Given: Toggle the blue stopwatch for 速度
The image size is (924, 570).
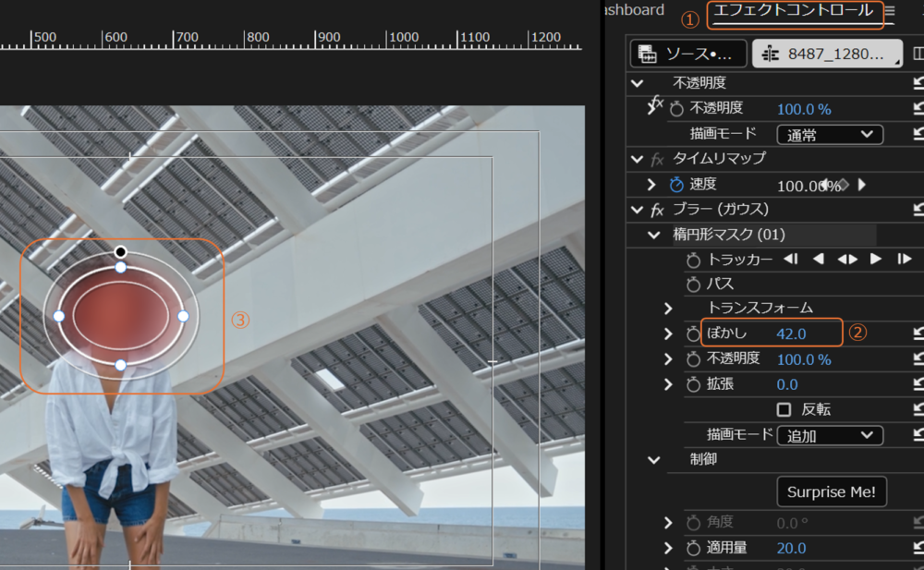Looking at the screenshot, I should [676, 185].
